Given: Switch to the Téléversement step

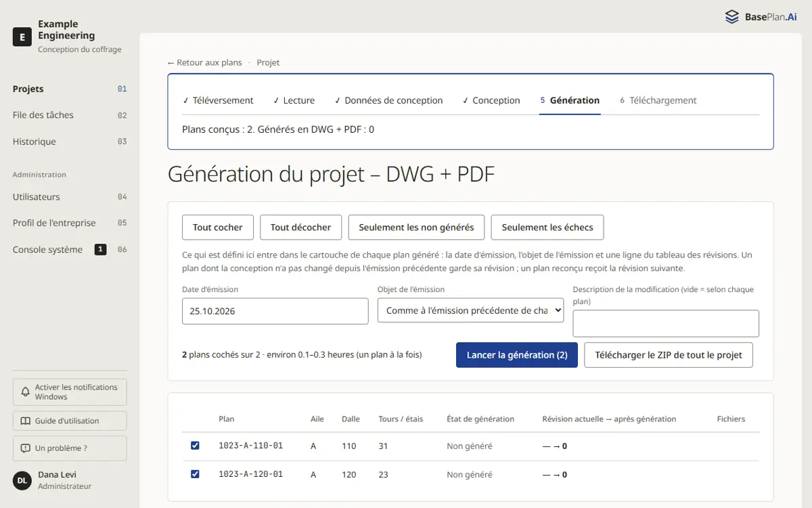Looking at the screenshot, I should coord(218,100).
